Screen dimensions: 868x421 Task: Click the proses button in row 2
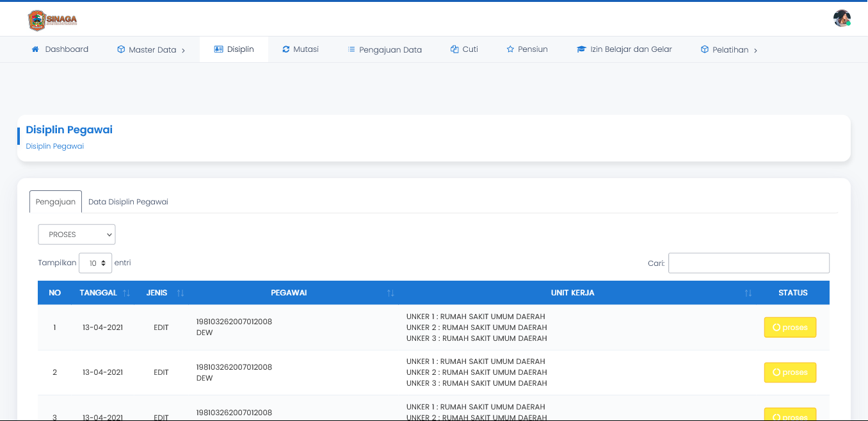coord(790,372)
